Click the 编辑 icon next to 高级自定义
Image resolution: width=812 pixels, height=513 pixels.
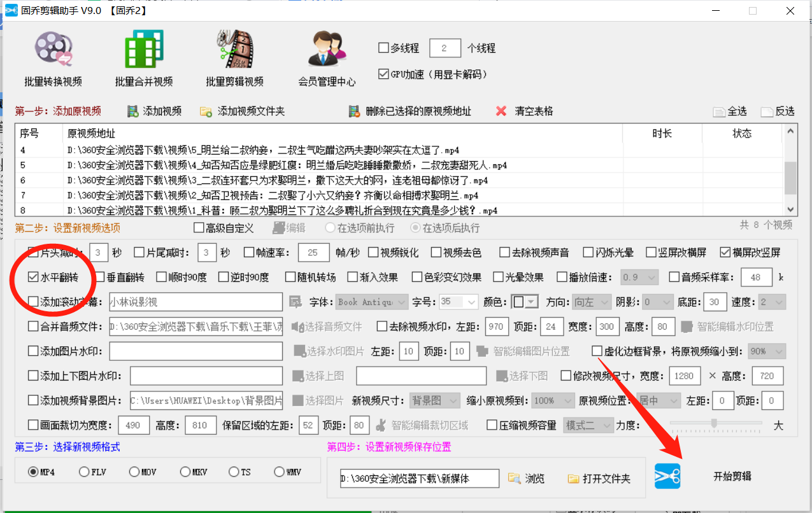pos(278,228)
